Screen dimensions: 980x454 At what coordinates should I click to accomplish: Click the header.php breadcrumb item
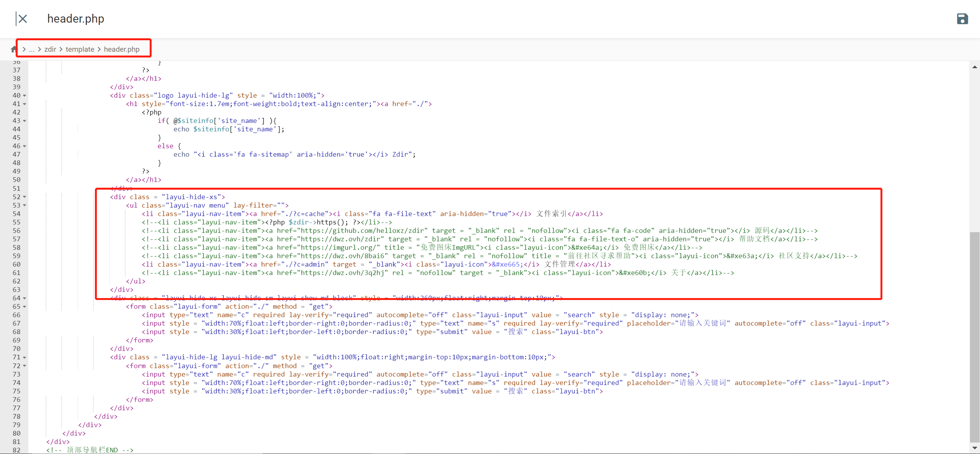pyautogui.click(x=122, y=49)
